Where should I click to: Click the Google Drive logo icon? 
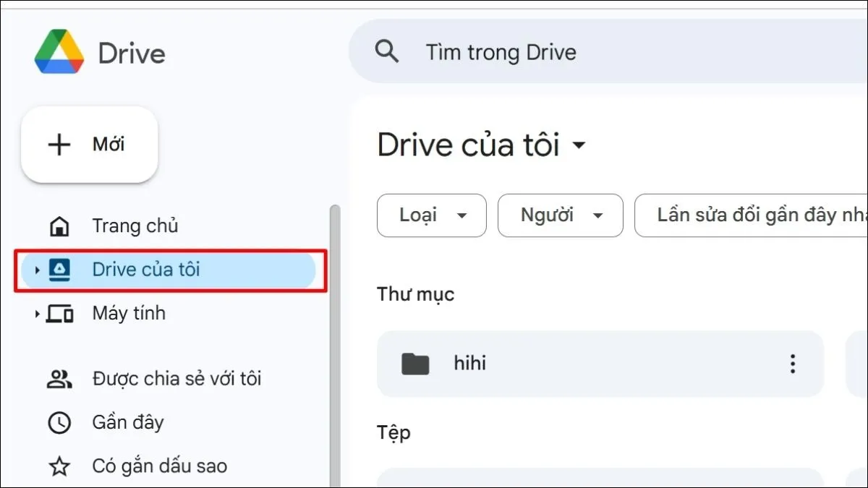pyautogui.click(x=59, y=52)
